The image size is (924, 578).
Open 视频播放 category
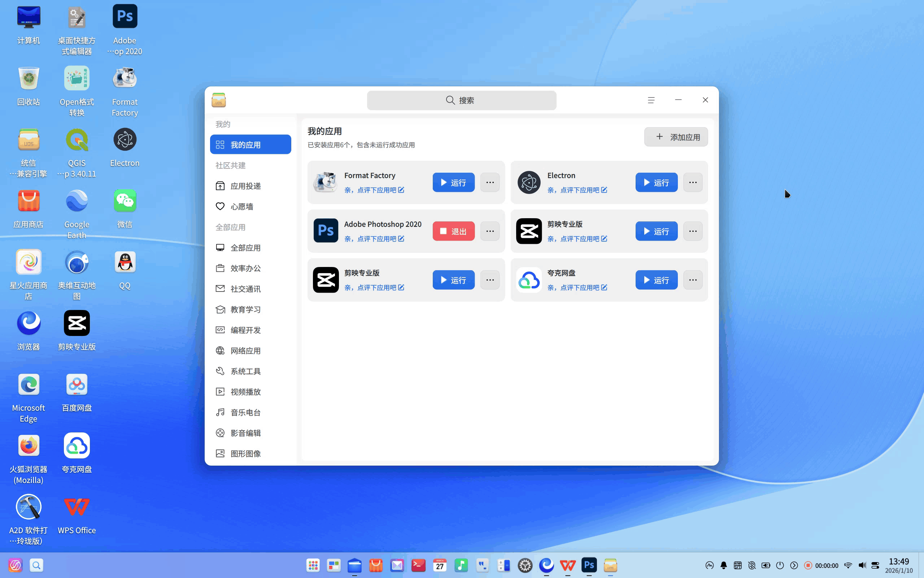[x=250, y=392]
